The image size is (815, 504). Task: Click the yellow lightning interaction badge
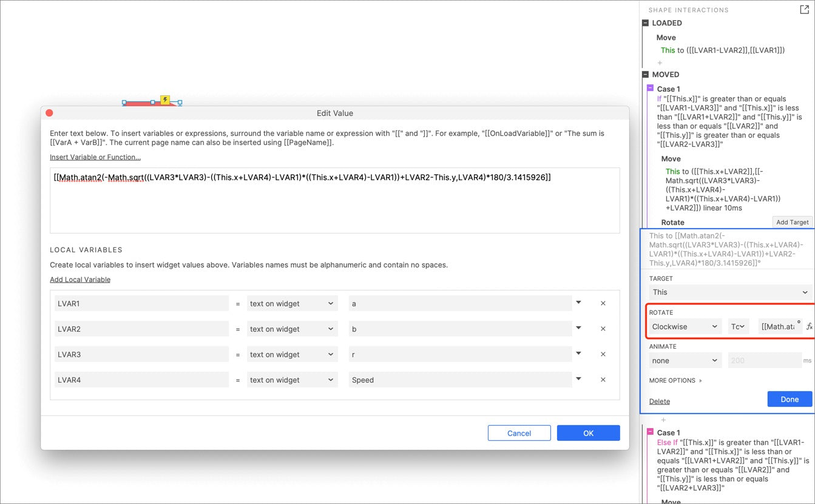(x=164, y=100)
